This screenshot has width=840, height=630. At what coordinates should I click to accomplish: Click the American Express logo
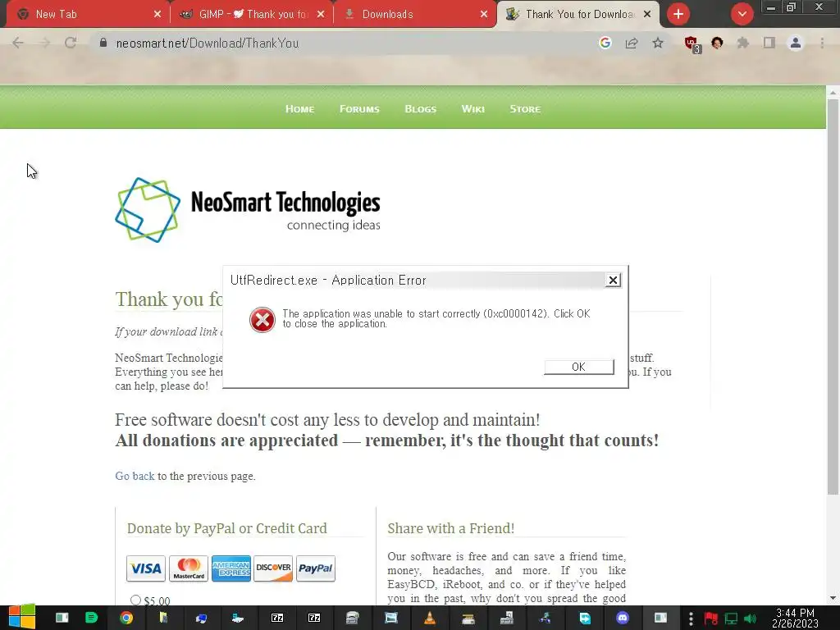point(231,568)
